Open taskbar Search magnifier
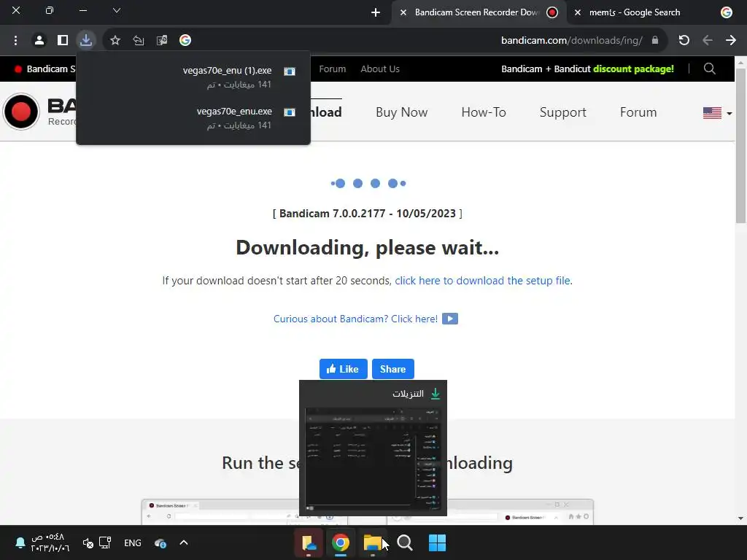The height and width of the screenshot is (560, 747). [x=405, y=542]
